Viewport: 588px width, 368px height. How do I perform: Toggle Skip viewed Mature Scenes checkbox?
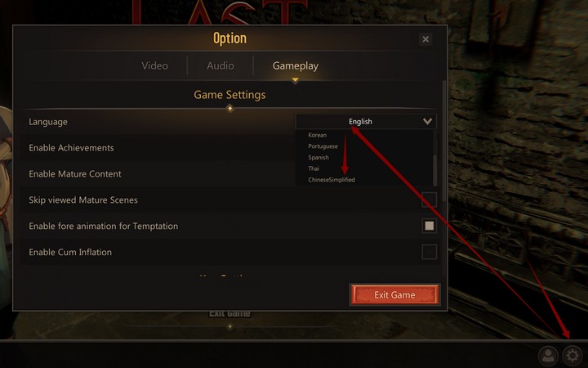(429, 200)
